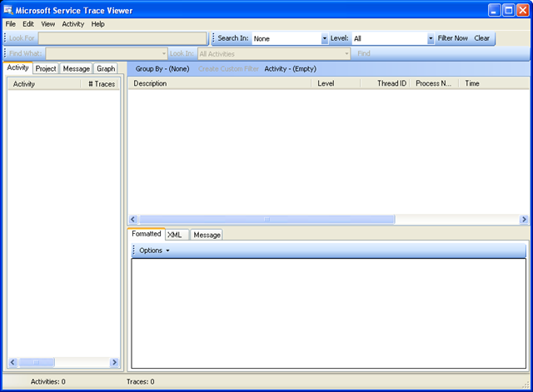
Task: Click left arrow of trace list scrollbar
Action: point(133,220)
